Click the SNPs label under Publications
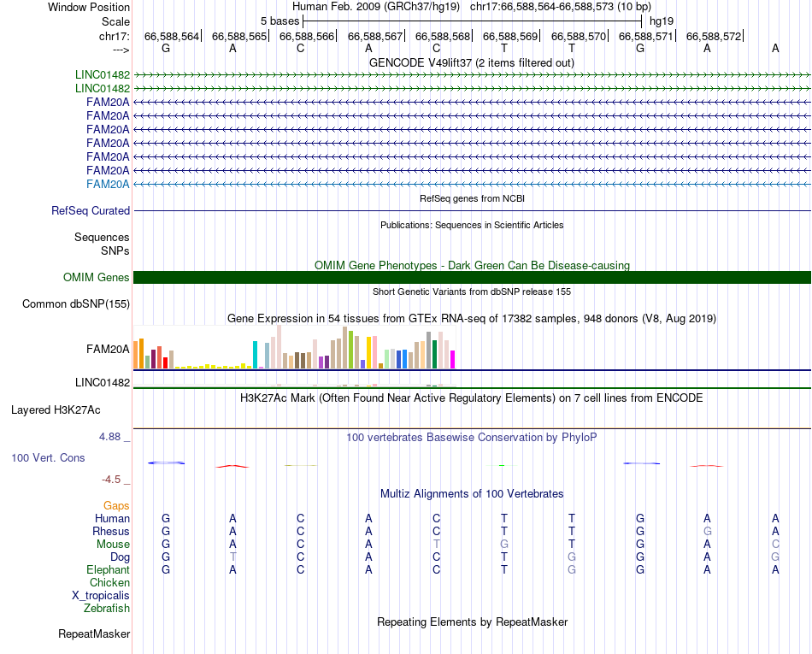This screenshot has width=812, height=654. [115, 250]
